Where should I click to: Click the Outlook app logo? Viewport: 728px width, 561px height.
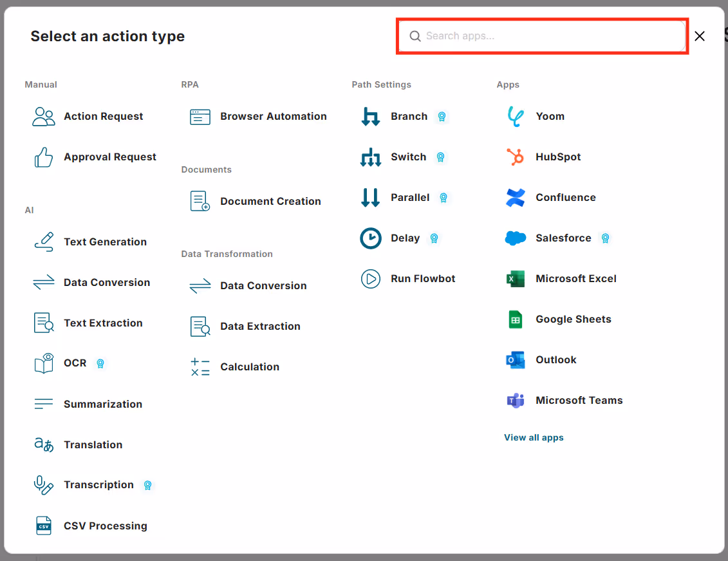(516, 360)
